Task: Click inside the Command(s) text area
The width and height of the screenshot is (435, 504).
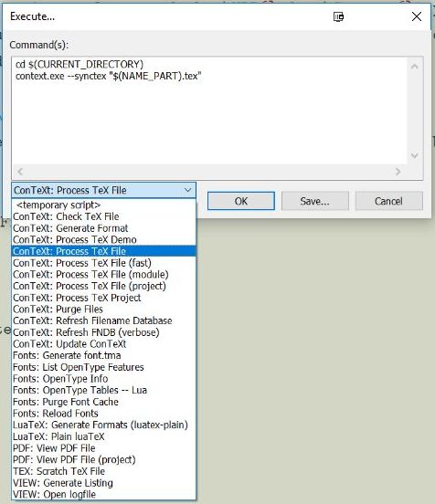Action: (209, 110)
